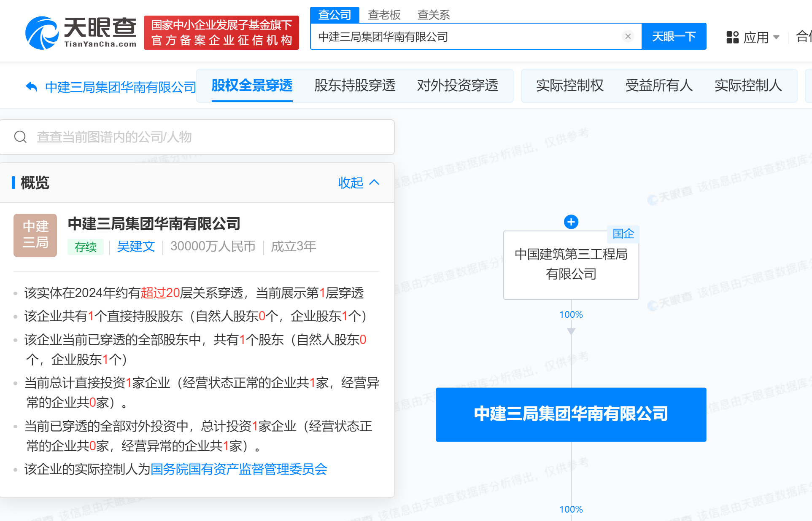Click the apps grid icon
812x521 pixels.
732,37
